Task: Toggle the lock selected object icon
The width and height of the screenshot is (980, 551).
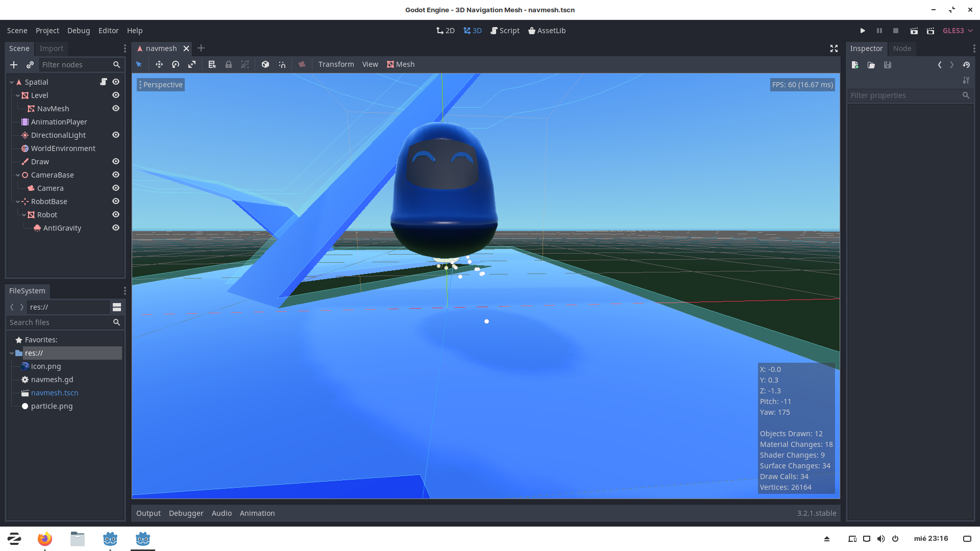Action: pyautogui.click(x=229, y=64)
